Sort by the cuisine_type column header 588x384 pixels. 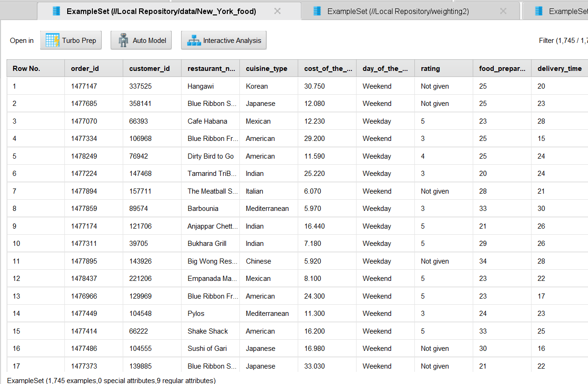(x=269, y=69)
